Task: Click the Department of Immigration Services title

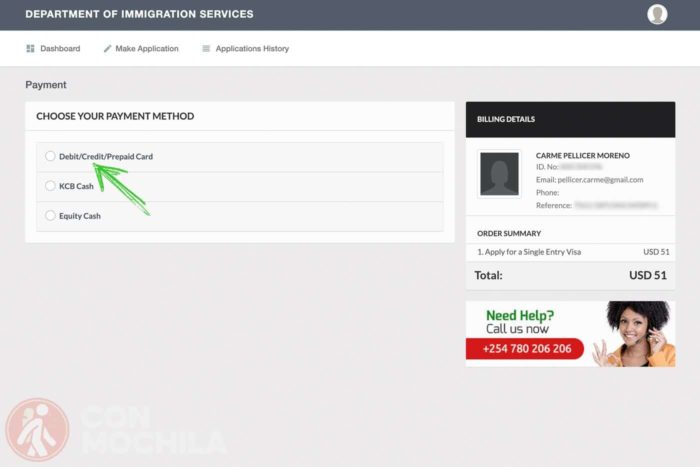Action: click(139, 14)
